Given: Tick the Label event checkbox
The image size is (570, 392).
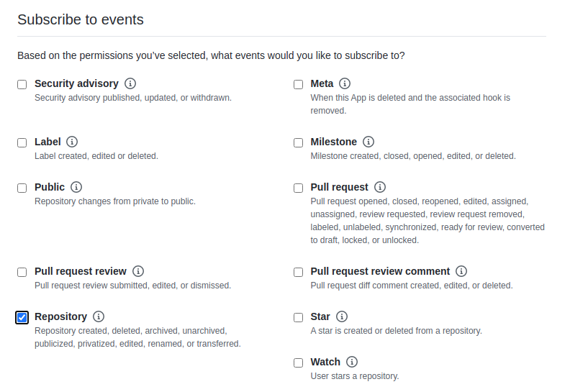Looking at the screenshot, I should 22,143.
